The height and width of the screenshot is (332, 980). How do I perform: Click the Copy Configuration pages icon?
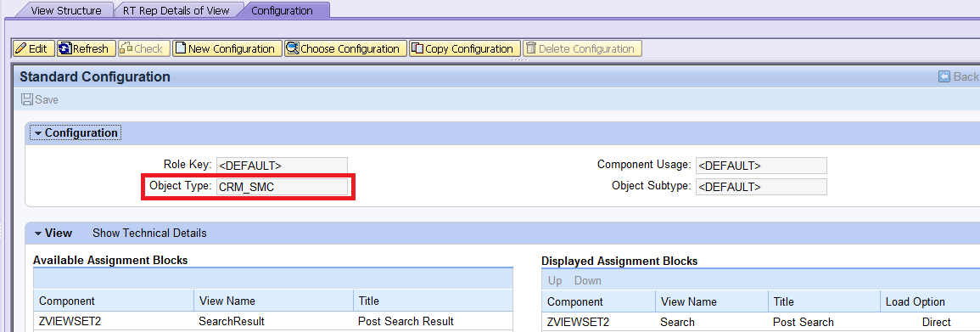coord(417,48)
